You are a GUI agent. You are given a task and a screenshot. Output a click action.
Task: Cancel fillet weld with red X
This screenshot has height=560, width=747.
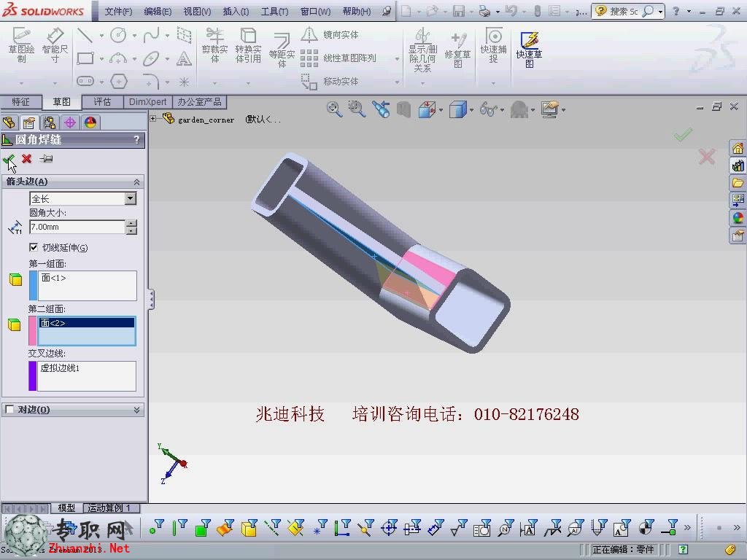tap(27, 158)
